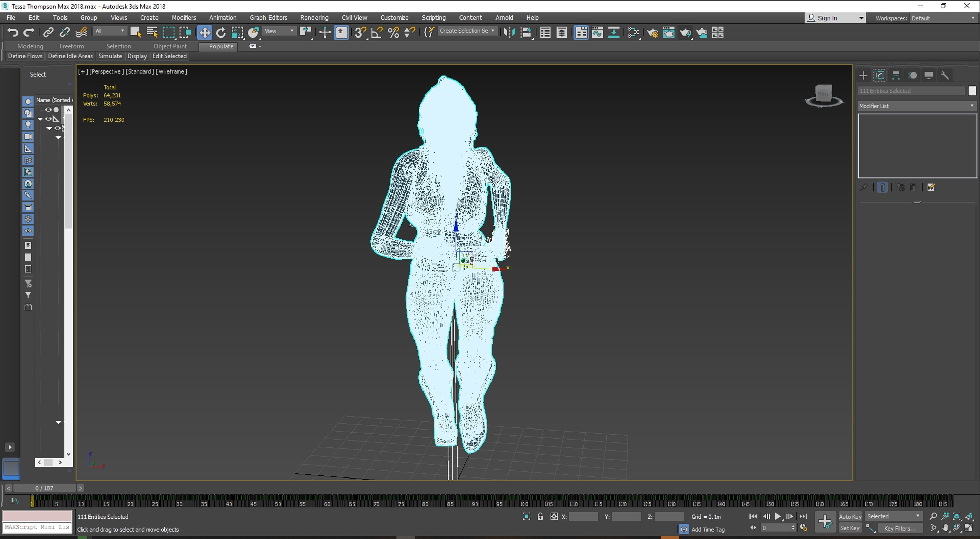Viewport: 980px width, 539px height.
Task: Click the Key Filters button
Action: point(900,528)
